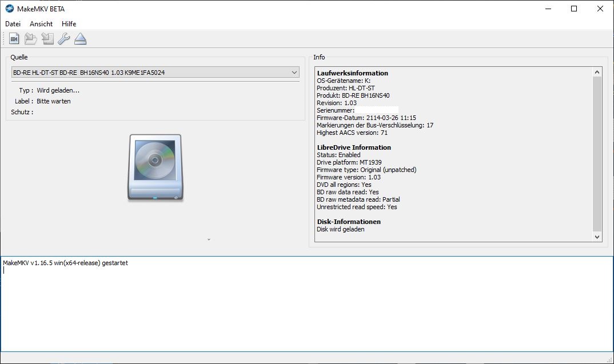Click the small expander arrow below the drive image

tap(209, 239)
